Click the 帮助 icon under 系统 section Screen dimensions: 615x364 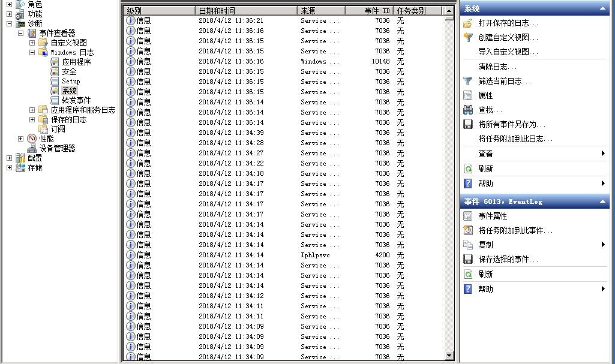coord(467,183)
